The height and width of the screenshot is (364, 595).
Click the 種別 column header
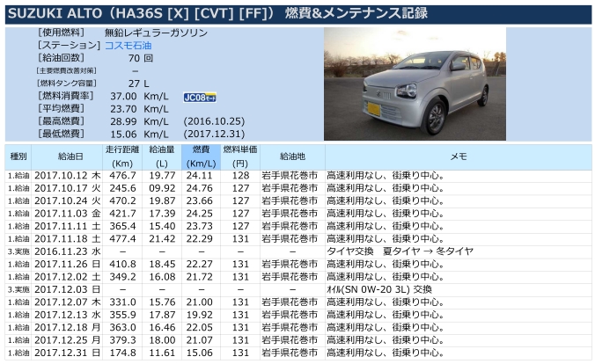tap(18, 157)
